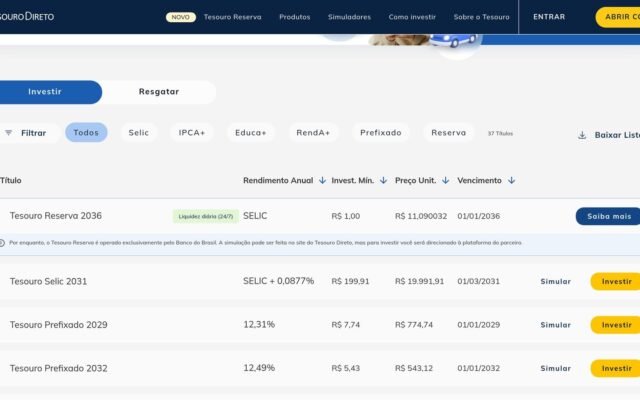Image resolution: width=640 pixels, height=400 pixels.
Task: Sort by Invest. Mín. arrow
Action: [x=383, y=180]
